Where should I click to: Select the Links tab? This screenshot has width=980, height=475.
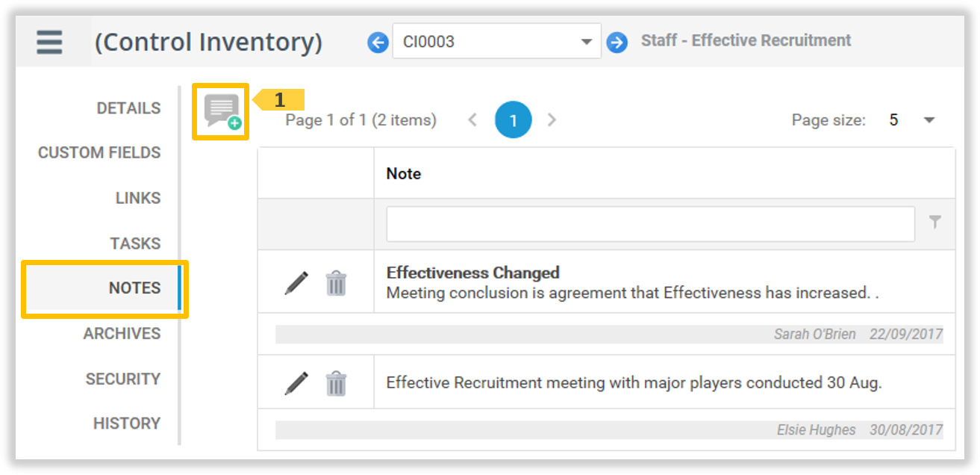click(138, 199)
